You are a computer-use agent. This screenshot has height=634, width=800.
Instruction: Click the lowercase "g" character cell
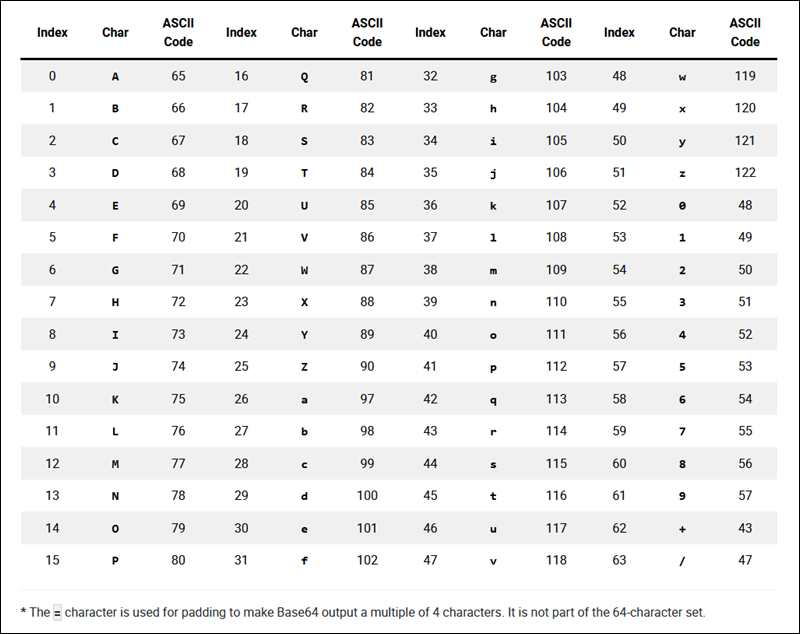493,76
